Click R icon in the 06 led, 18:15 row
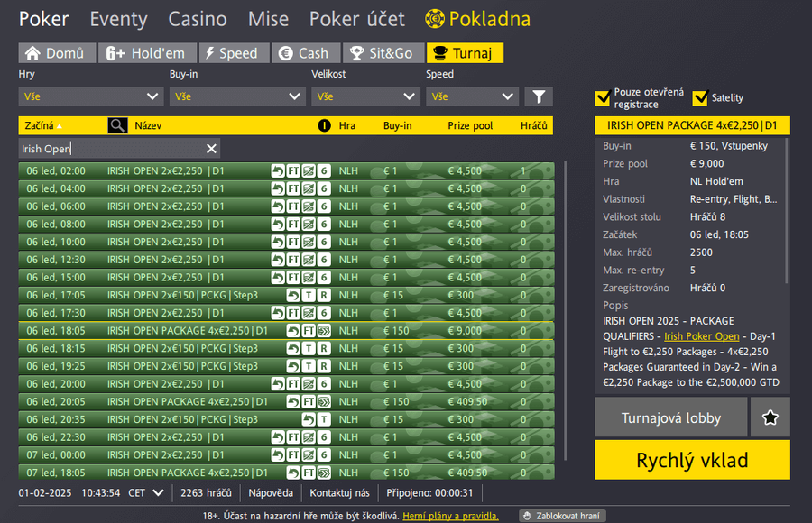 tap(324, 348)
